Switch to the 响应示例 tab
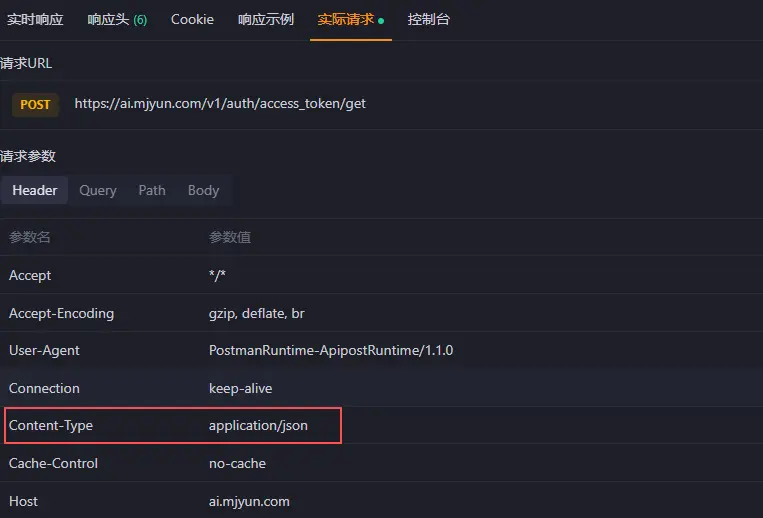This screenshot has height=518, width=763. point(266,19)
